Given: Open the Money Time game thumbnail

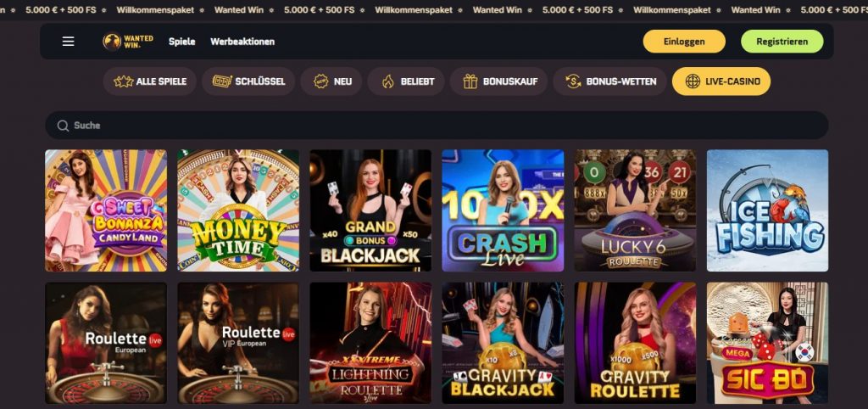Looking at the screenshot, I should pyautogui.click(x=238, y=210).
